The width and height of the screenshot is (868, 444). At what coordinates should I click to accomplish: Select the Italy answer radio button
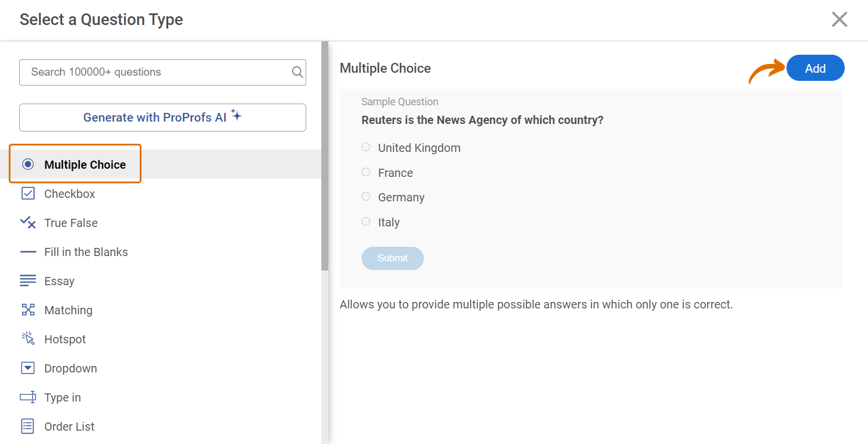[366, 222]
